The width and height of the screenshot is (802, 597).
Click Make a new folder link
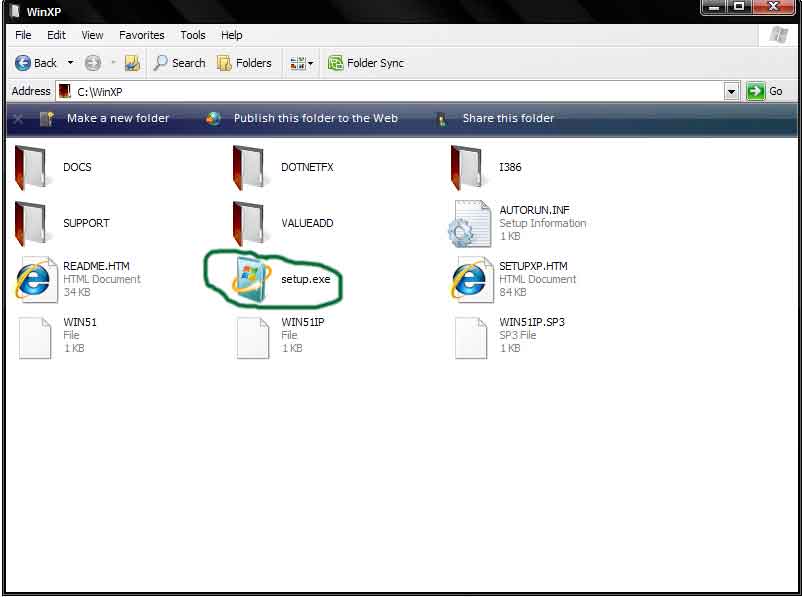118,118
